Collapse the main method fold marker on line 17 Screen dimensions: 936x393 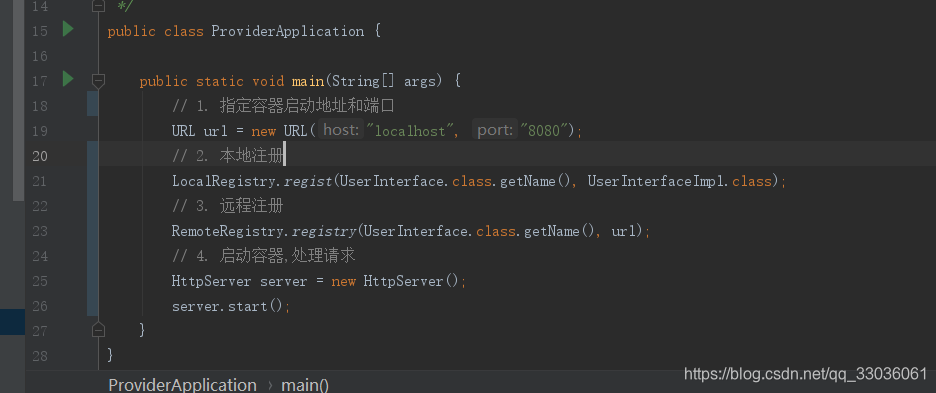pos(98,80)
